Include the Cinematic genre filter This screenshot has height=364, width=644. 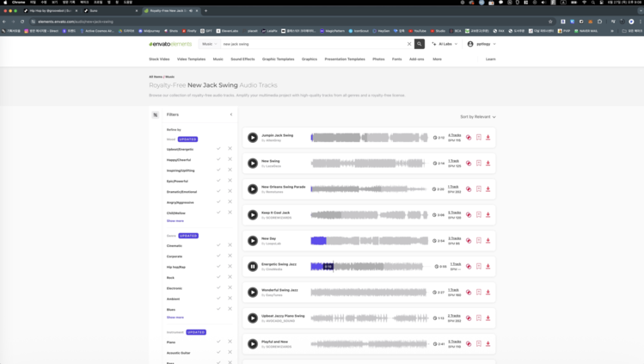click(218, 245)
